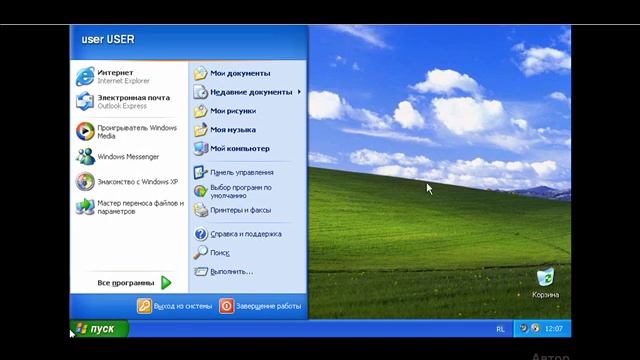
Task: Open the Корзина recycle bin on desktop
Action: (x=545, y=277)
